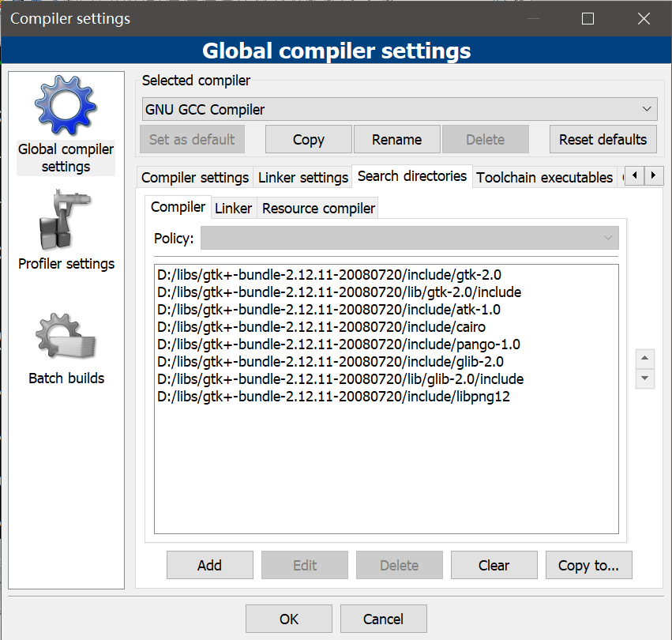The image size is (672, 640).
Task: Move selected directory down with arrow
Action: [x=645, y=378]
